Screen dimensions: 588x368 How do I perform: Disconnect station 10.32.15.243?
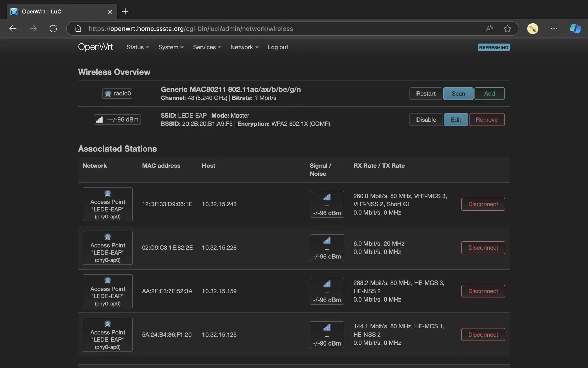[483, 204]
